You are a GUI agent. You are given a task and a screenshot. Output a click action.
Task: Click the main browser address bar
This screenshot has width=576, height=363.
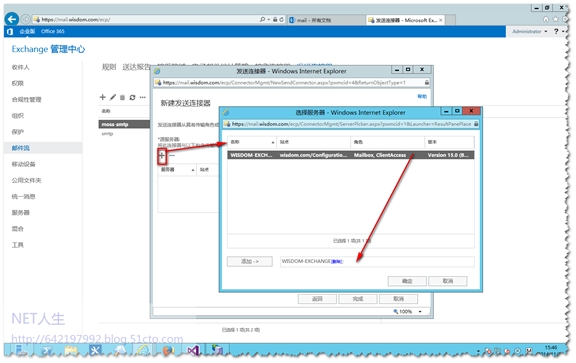147,19
